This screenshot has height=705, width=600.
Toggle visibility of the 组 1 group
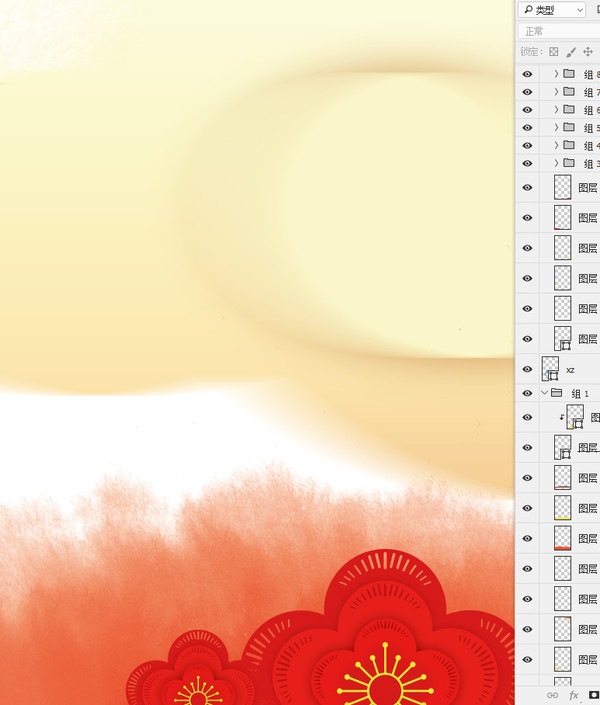[x=527, y=393]
